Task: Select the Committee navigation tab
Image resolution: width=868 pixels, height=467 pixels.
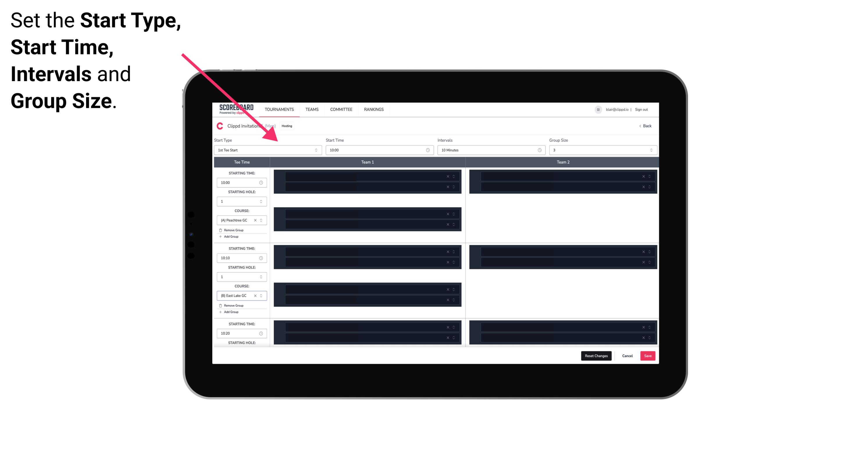Action: pos(341,109)
